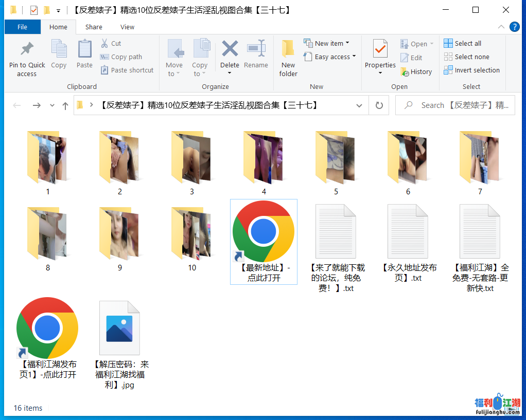The image size is (526, 420).
Task: Select the Rename icon
Action: (x=256, y=57)
